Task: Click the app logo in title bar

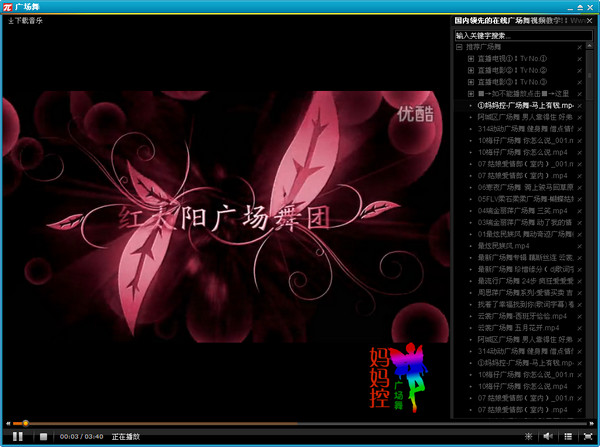Action: point(7,7)
